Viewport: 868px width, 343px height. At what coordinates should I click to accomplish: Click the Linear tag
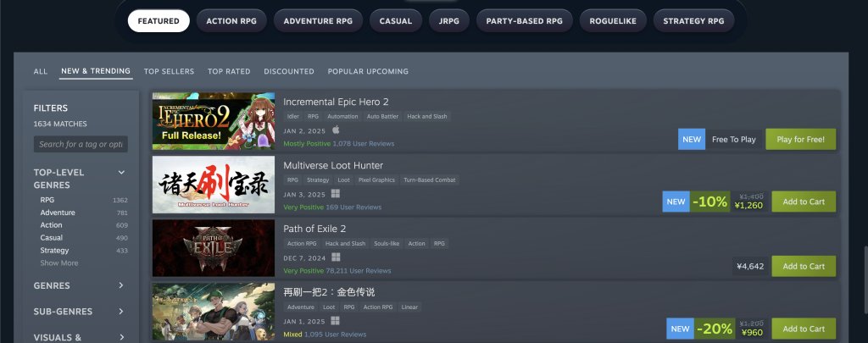tap(409, 307)
